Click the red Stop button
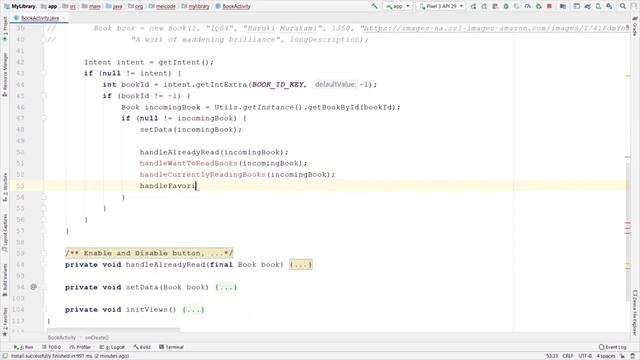The height and width of the screenshot is (360, 640). [x=549, y=6]
